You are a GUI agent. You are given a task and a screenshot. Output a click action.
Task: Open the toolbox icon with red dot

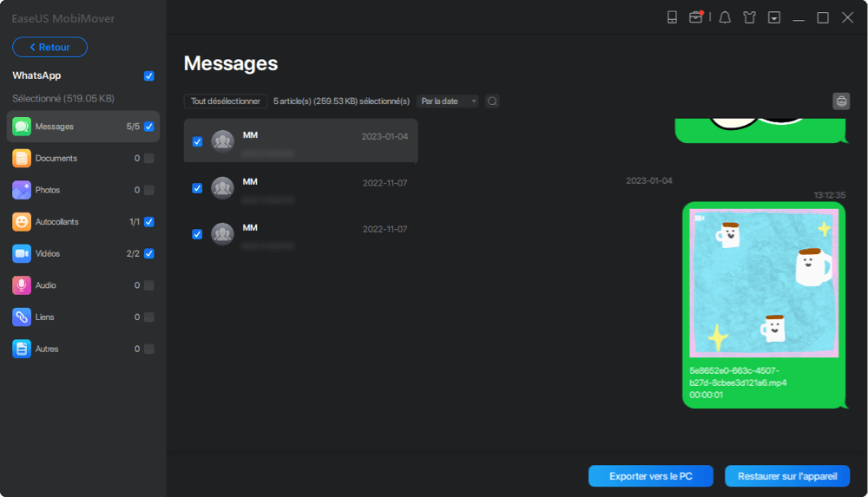(696, 17)
